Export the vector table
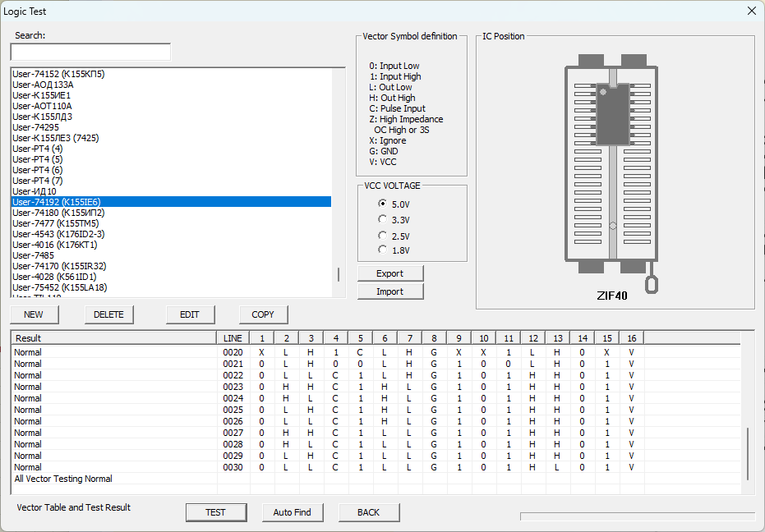The height and width of the screenshot is (532, 765). point(390,273)
